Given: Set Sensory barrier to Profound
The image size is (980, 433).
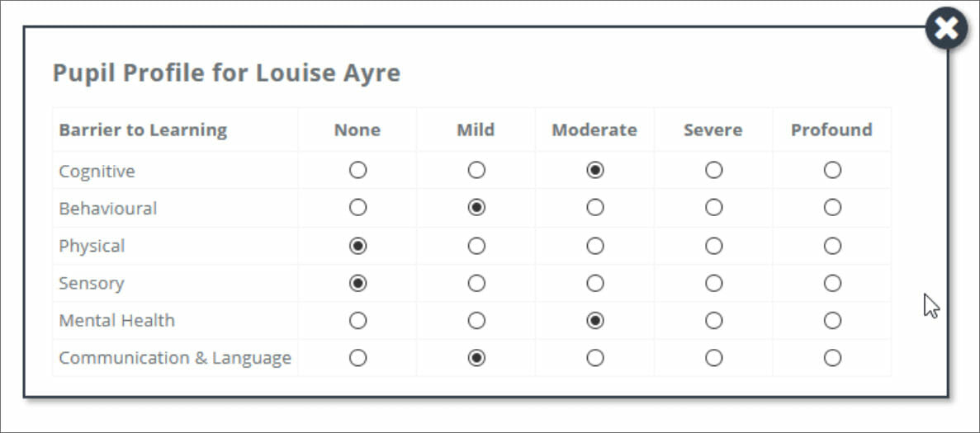Looking at the screenshot, I should (832, 283).
